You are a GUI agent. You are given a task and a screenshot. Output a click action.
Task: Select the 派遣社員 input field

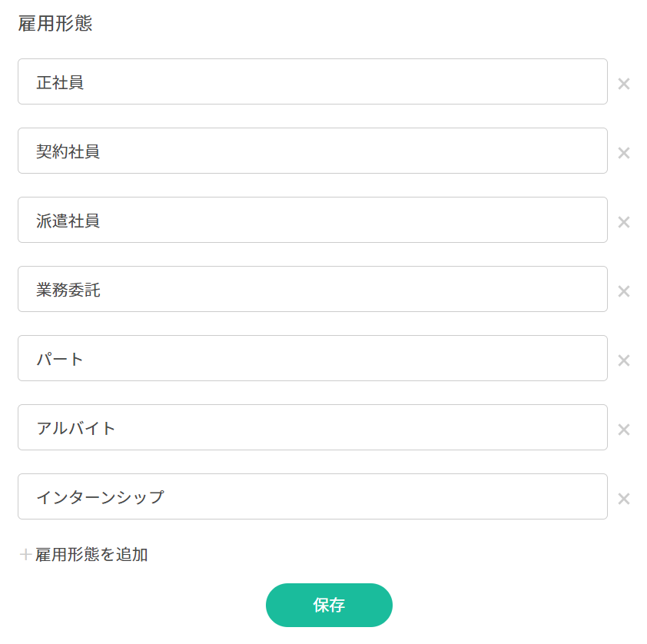(312, 220)
